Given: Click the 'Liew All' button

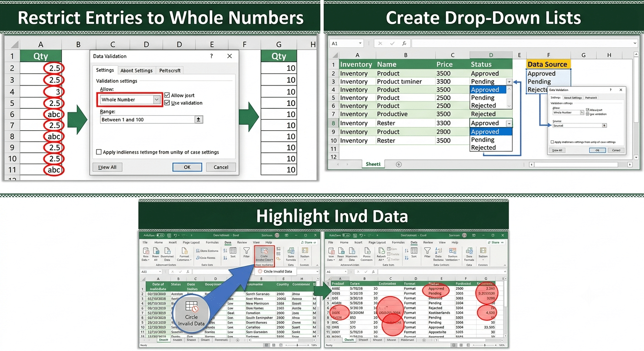Looking at the screenshot, I should (x=107, y=167).
